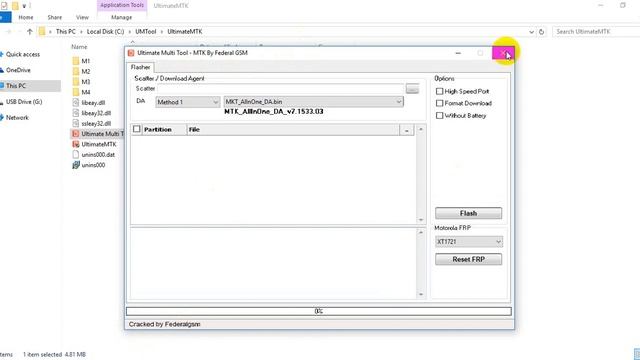Click This PC breadcrumb in address bar

coord(66,31)
